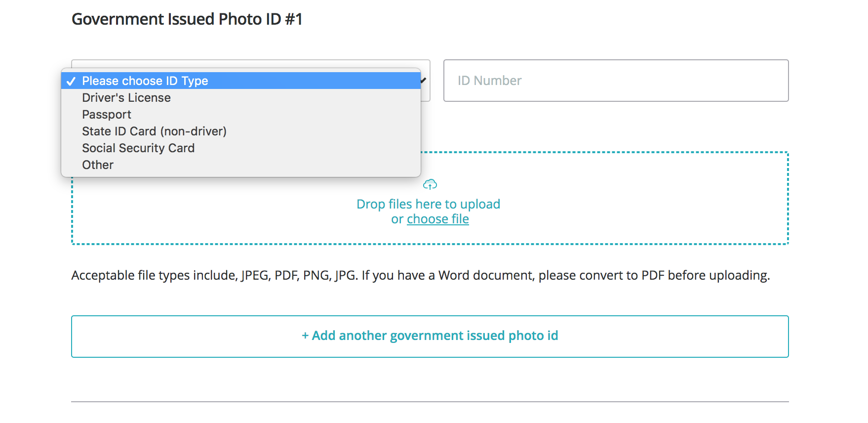868x423 pixels.
Task: Select Other from ID type list
Action: pyautogui.click(x=98, y=165)
